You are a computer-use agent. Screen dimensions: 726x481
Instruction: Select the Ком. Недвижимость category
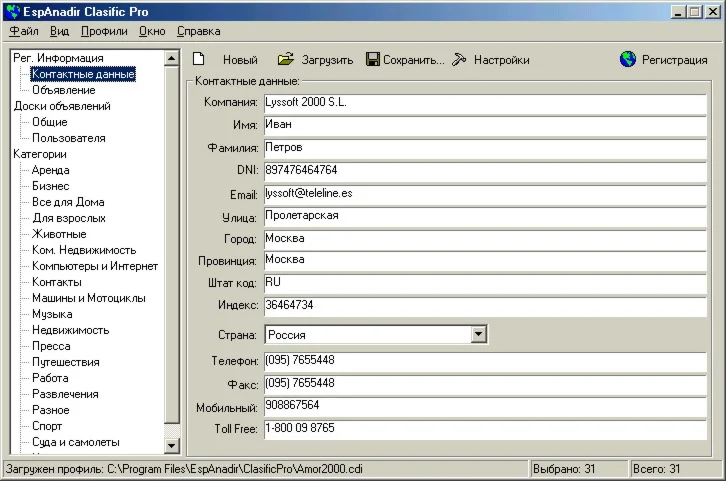tap(84, 250)
